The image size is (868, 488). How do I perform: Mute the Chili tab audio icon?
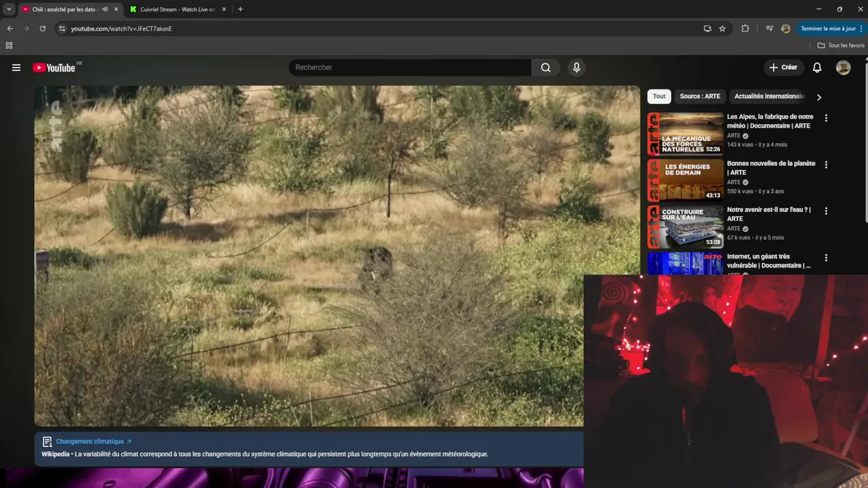click(x=105, y=9)
